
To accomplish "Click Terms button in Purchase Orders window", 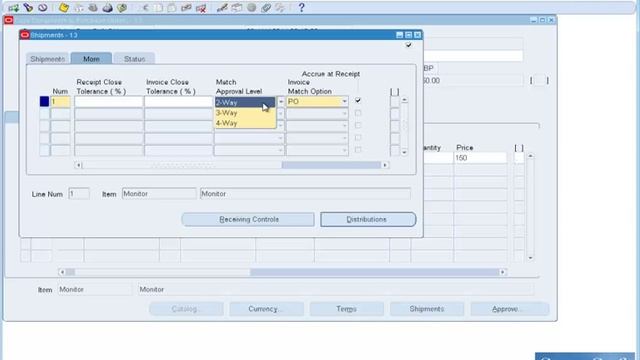I will 347,309.
